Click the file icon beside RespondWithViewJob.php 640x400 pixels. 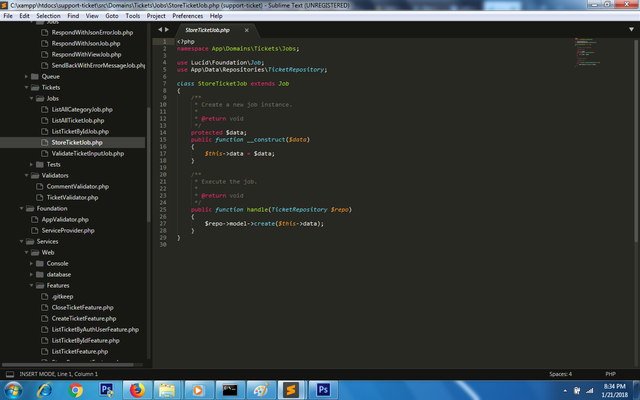tap(44, 54)
